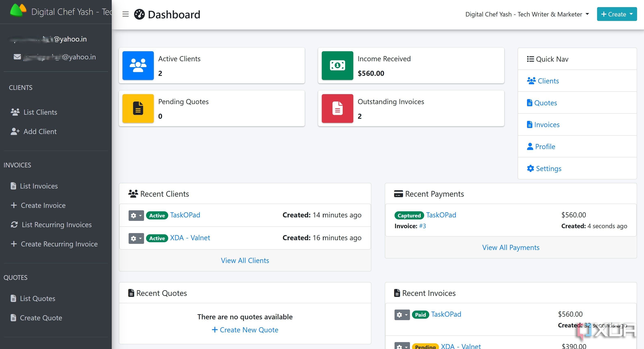Click the Active badge beside TaskOPad
Image resolution: width=644 pixels, height=349 pixels.
(x=157, y=215)
